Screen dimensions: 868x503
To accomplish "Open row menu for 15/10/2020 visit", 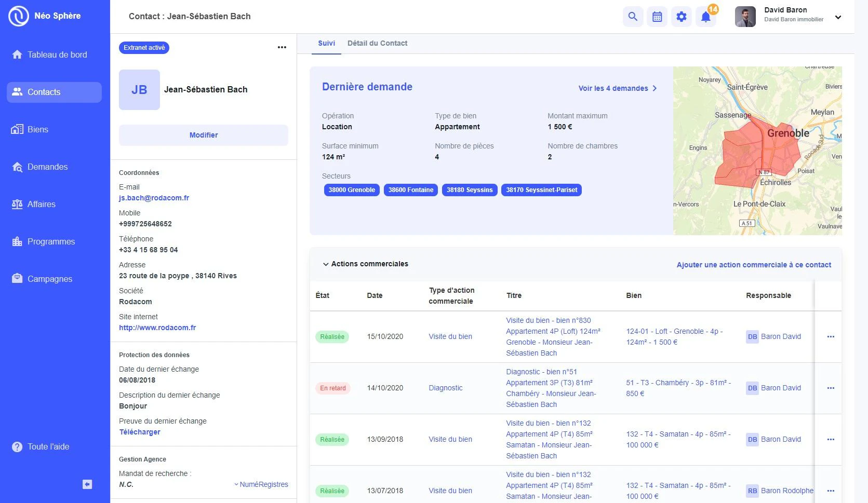I will [831, 336].
